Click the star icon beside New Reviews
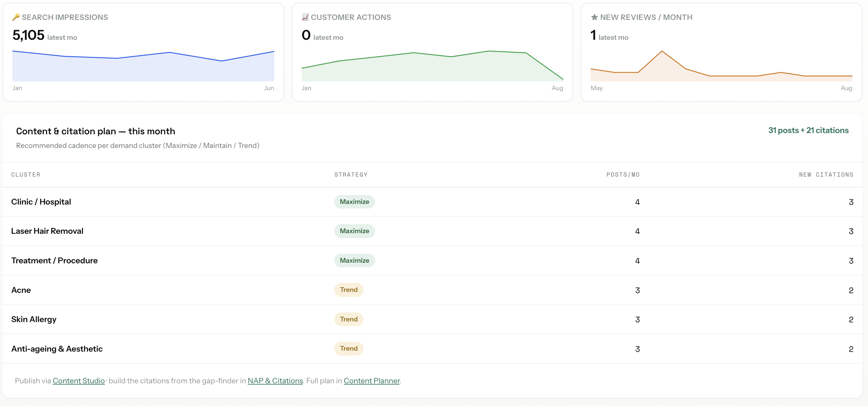Image resolution: width=868 pixels, height=406 pixels. pos(594,17)
